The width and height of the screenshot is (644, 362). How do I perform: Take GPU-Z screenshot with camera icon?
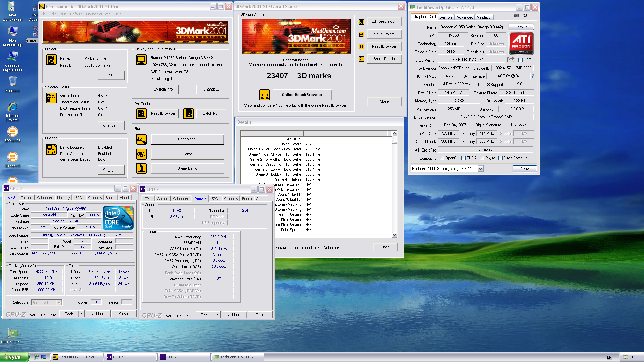(517, 15)
